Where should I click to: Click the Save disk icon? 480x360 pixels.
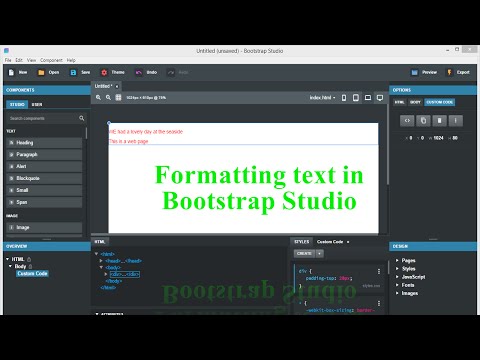[x=73, y=72]
